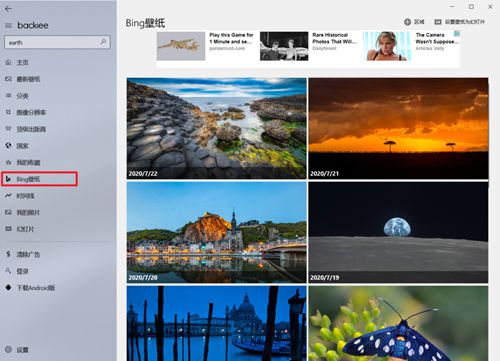
Task: Click the globe region button at top right
Action: pos(414,22)
